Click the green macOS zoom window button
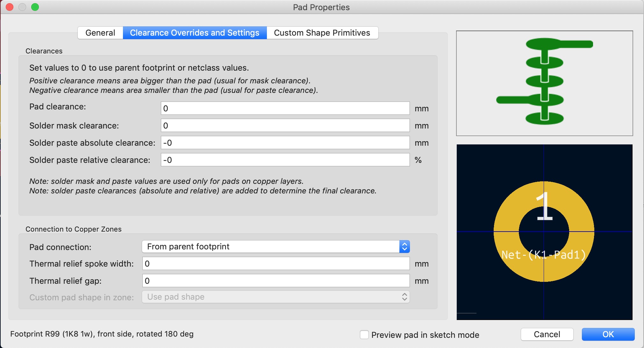This screenshot has height=348, width=644. (x=35, y=7)
